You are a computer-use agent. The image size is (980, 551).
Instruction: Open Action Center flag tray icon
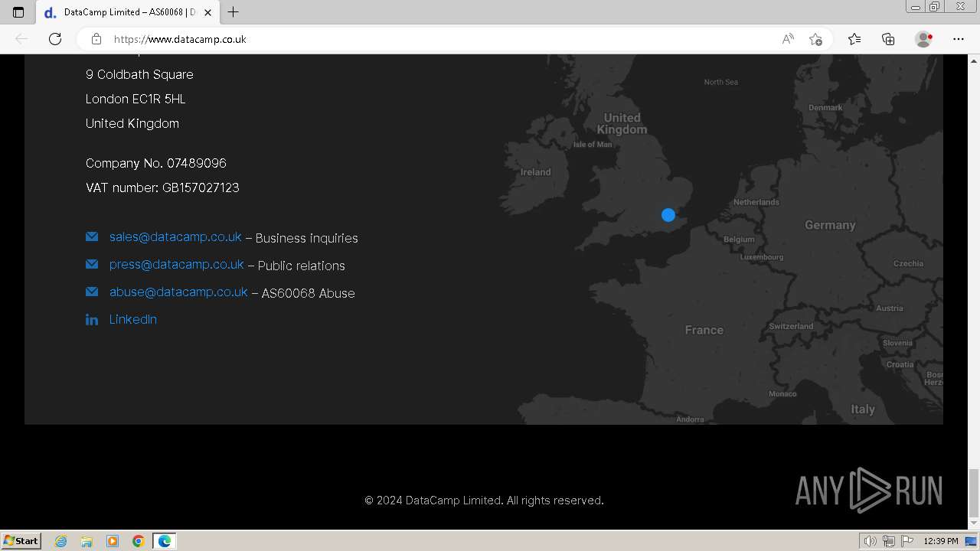coord(908,541)
